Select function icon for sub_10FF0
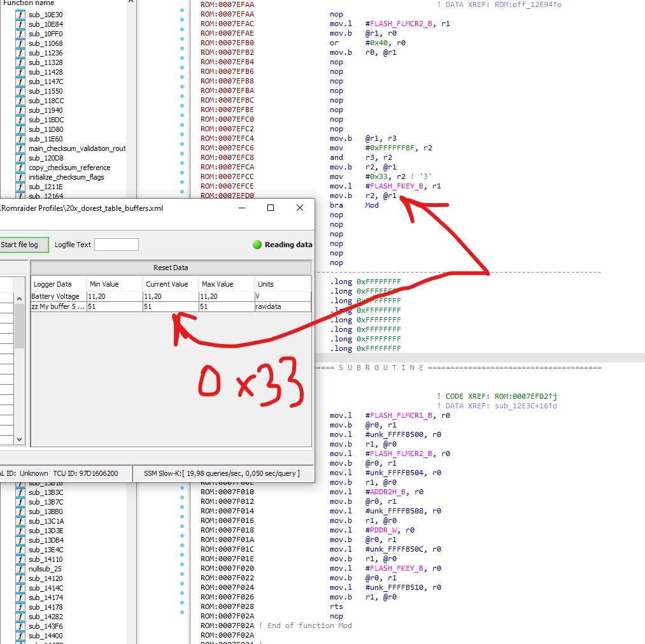The width and height of the screenshot is (645, 644). point(20,34)
